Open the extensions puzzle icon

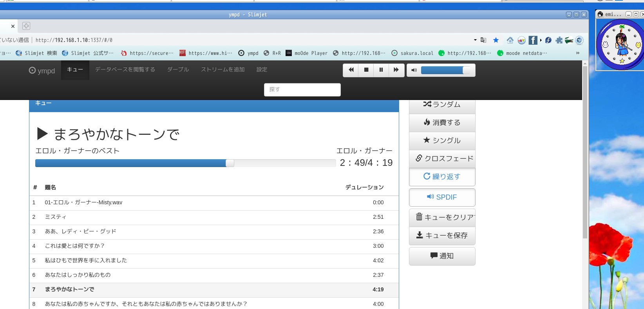[559, 40]
